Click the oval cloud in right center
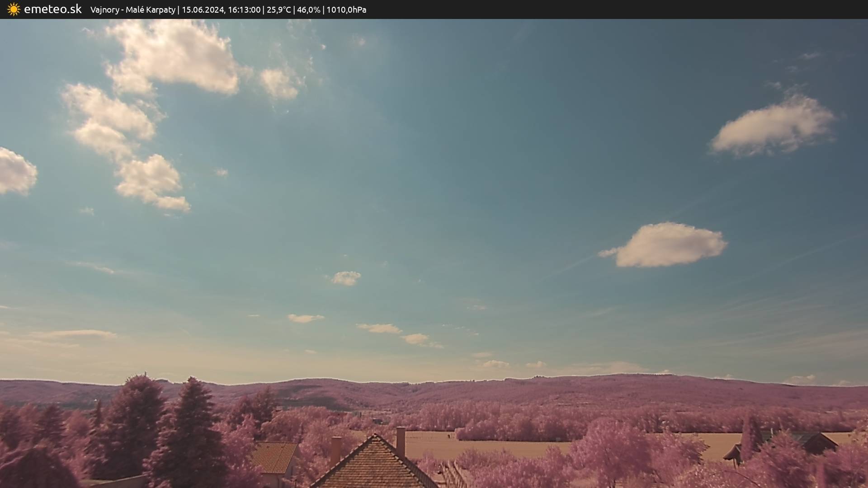 click(x=667, y=245)
